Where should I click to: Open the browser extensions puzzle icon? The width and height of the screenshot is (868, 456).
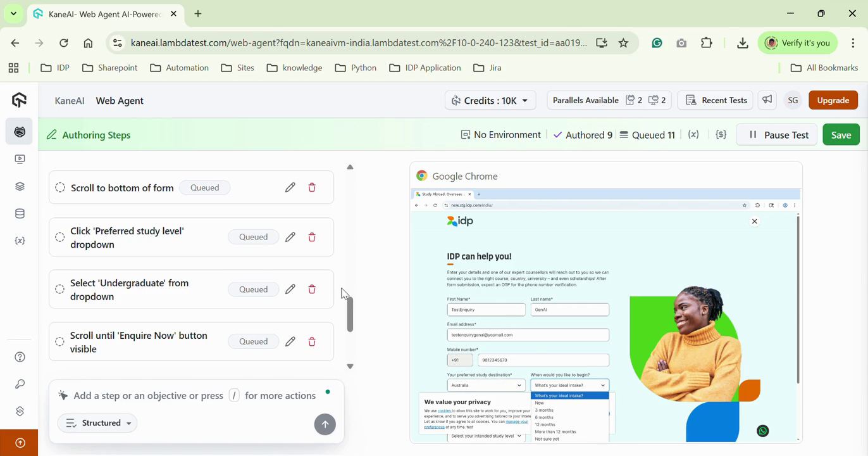point(707,43)
